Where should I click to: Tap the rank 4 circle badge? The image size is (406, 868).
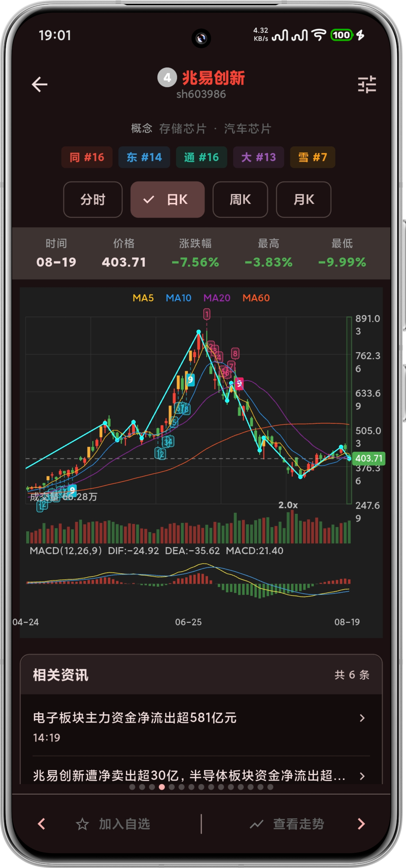tap(167, 78)
